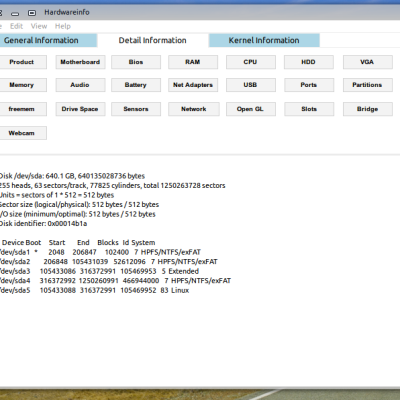Click the freemem button

[x=22, y=109]
